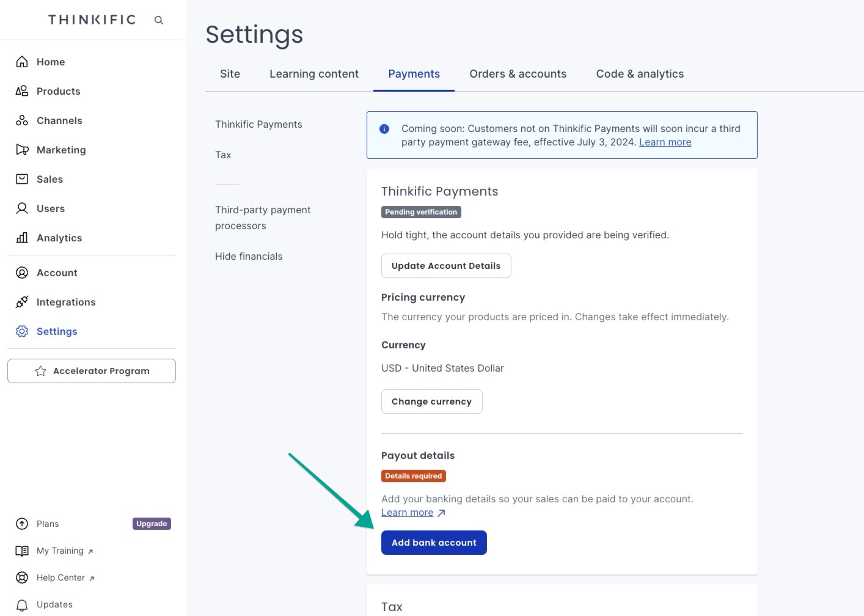View Updates label in sidebar
864x616 pixels.
click(54, 604)
